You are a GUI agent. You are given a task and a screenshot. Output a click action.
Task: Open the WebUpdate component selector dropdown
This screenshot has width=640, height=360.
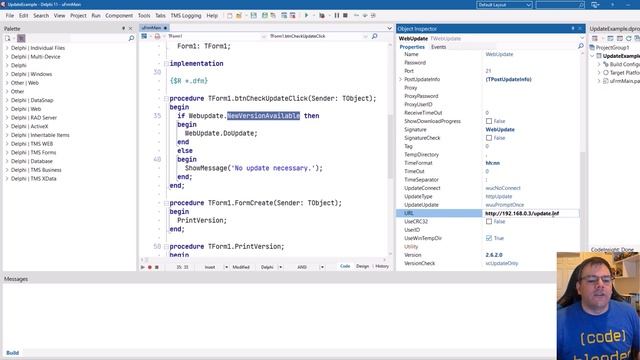point(582,38)
